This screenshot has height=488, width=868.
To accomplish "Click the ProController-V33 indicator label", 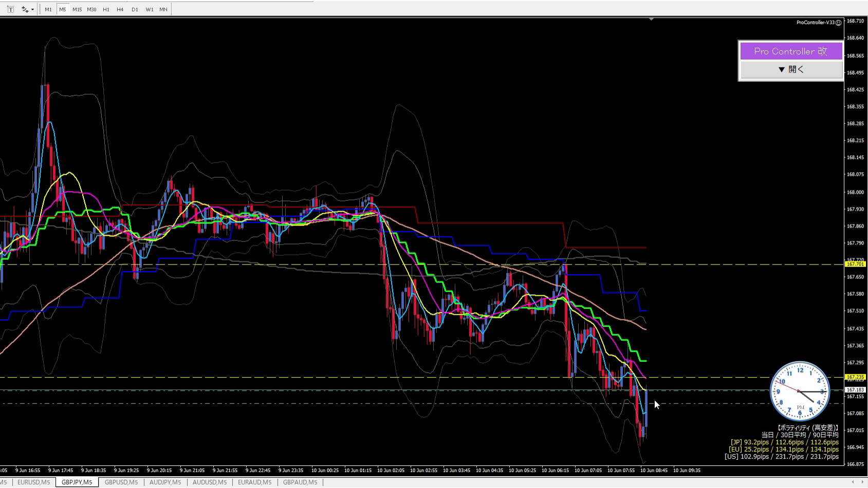I will point(815,23).
